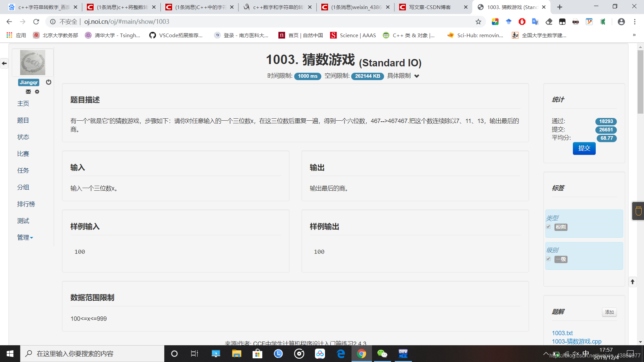Switch to the 写文章-CSDN博客 tab
Image resolution: width=644 pixels, height=362 pixels.
[430, 7]
